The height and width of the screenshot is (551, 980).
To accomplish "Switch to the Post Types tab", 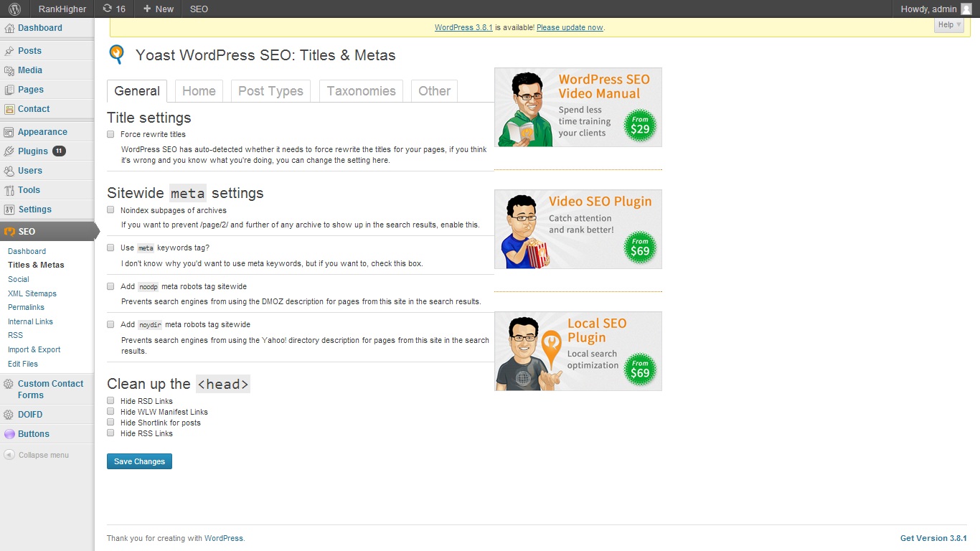I will tap(270, 91).
